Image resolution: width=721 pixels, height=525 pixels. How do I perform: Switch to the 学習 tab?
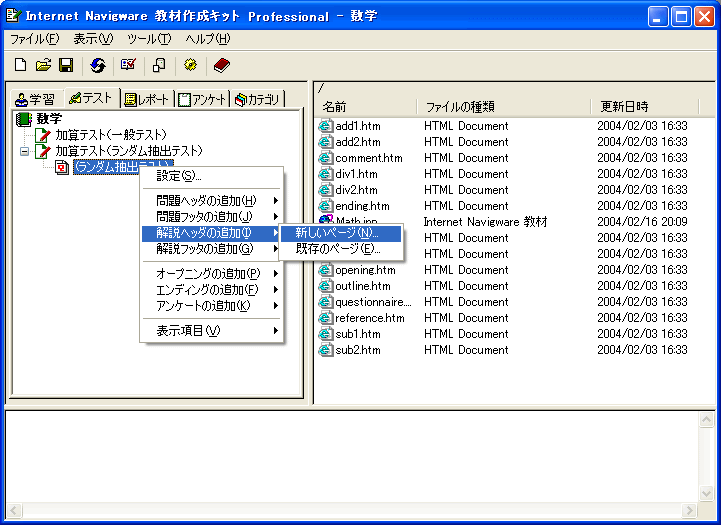click(x=36, y=99)
